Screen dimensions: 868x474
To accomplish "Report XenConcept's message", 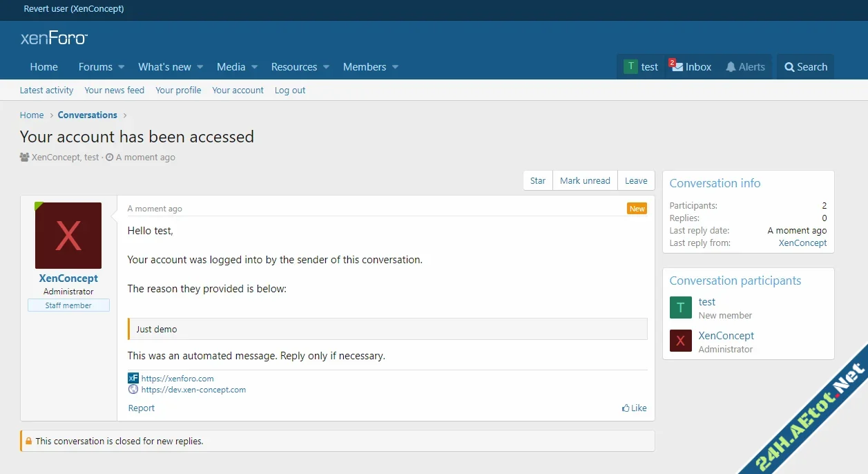I will (141, 408).
